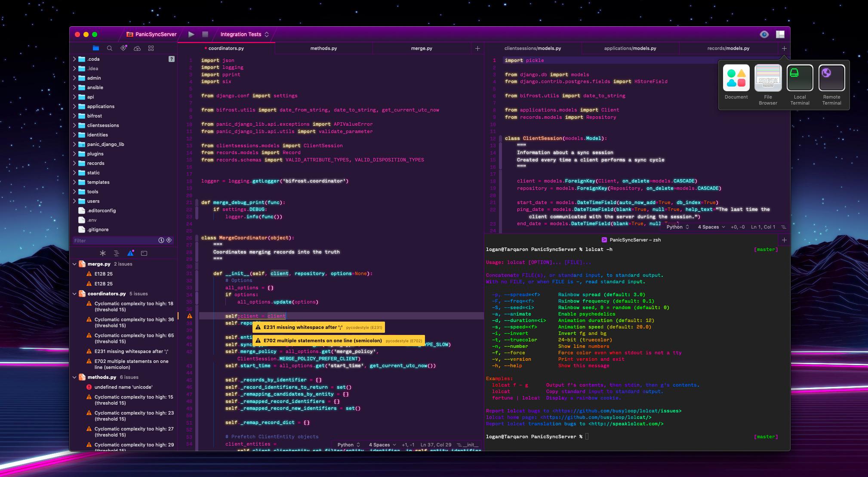The image size is (868, 477).
Task: Open the Git source control sidebar icon
Action: point(123,48)
